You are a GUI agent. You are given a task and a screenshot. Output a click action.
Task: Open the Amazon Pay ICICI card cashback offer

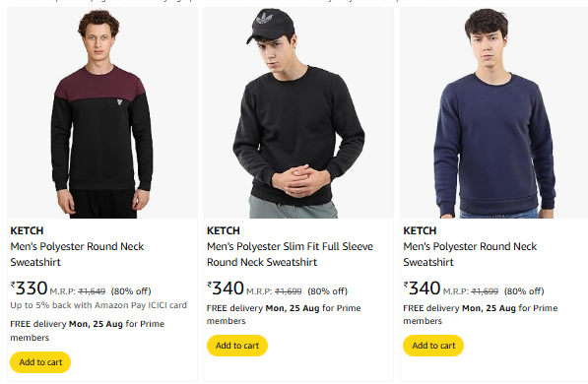pyautogui.click(x=98, y=305)
